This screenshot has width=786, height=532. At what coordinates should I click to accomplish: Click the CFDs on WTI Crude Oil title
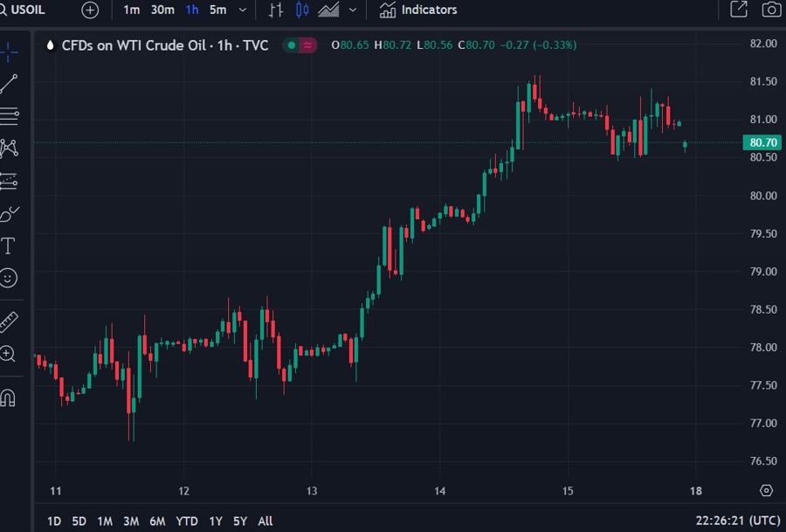pos(165,45)
